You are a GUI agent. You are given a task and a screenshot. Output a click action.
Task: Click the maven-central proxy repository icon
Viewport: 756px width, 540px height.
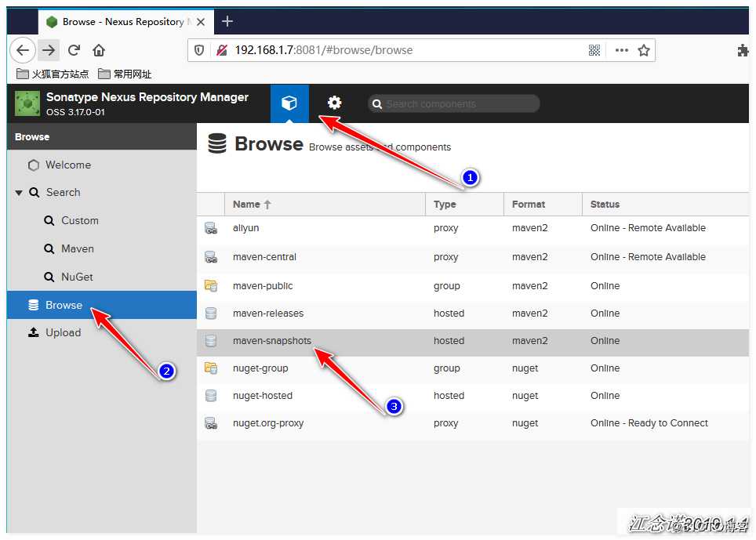click(211, 257)
